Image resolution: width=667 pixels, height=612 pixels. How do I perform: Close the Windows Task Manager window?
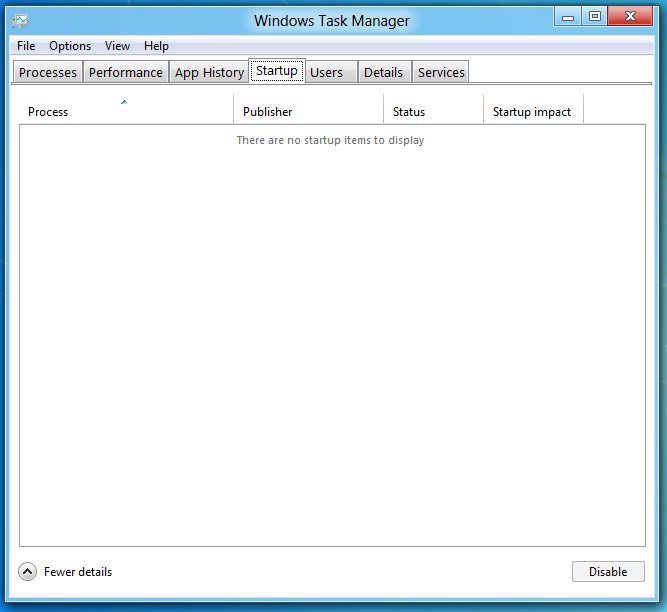tap(630, 17)
